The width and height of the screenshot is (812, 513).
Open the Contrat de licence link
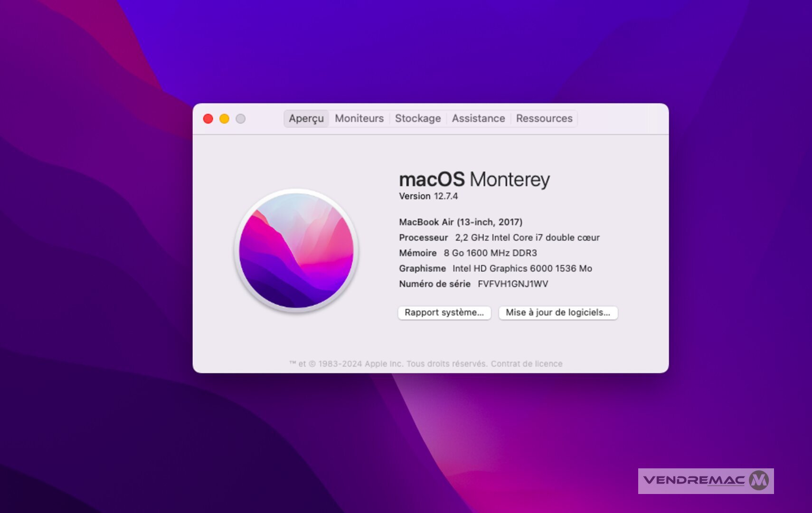(526, 364)
